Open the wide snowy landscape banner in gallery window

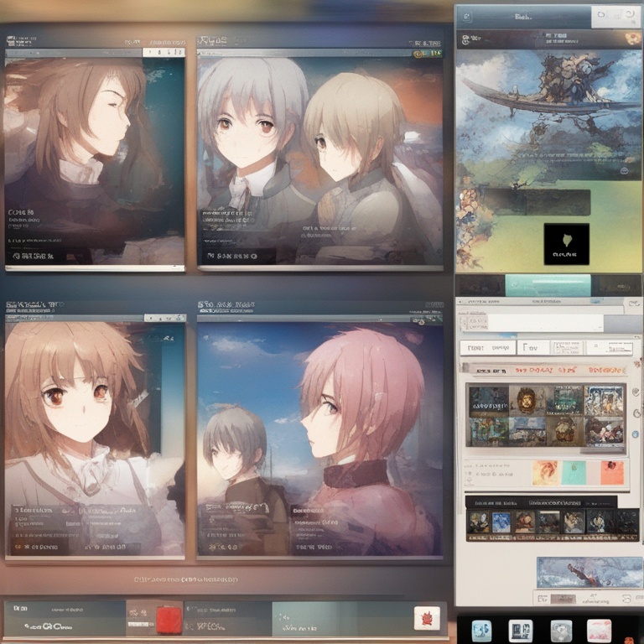tap(589, 572)
